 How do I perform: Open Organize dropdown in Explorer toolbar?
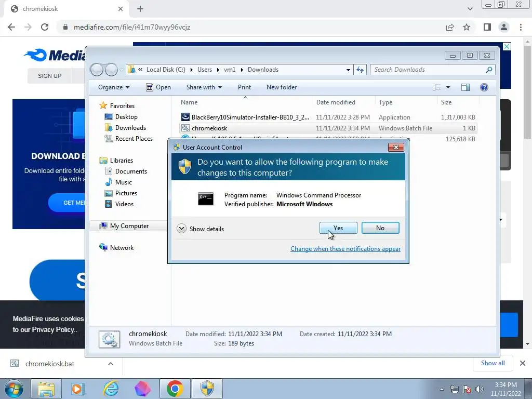114,87
